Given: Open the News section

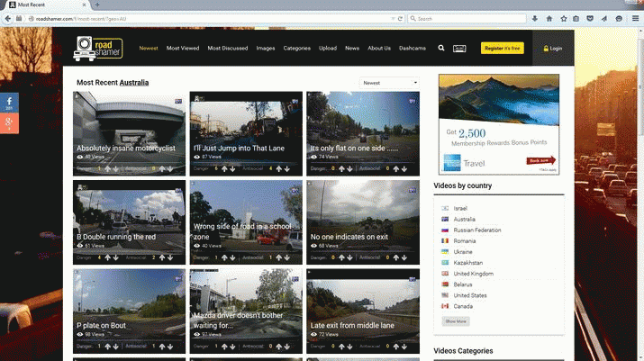Looking at the screenshot, I should click(352, 48).
